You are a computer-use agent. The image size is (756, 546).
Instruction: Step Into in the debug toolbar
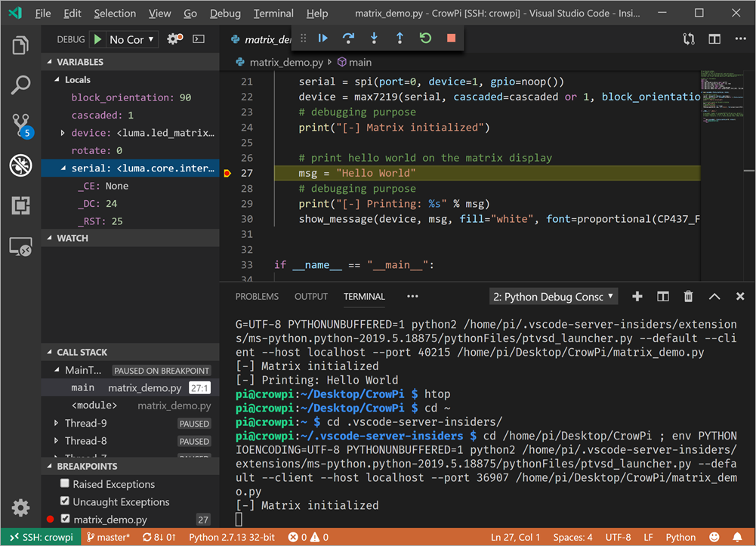click(x=374, y=38)
